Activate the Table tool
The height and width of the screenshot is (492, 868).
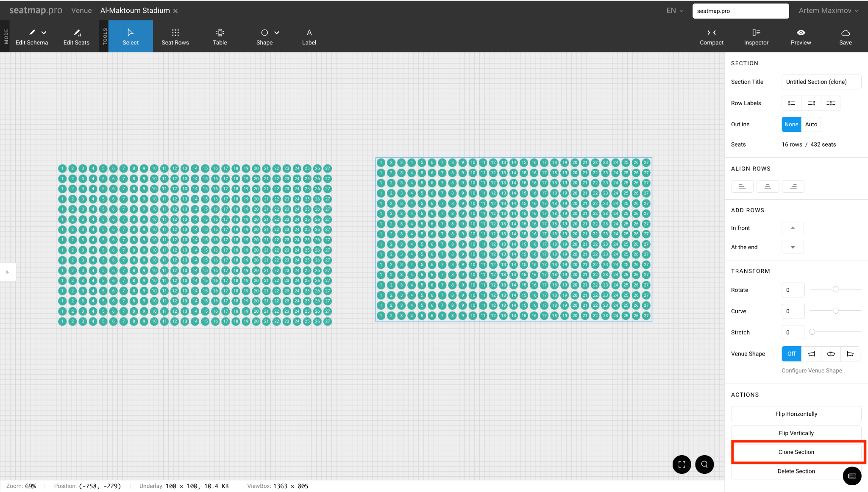(x=220, y=36)
